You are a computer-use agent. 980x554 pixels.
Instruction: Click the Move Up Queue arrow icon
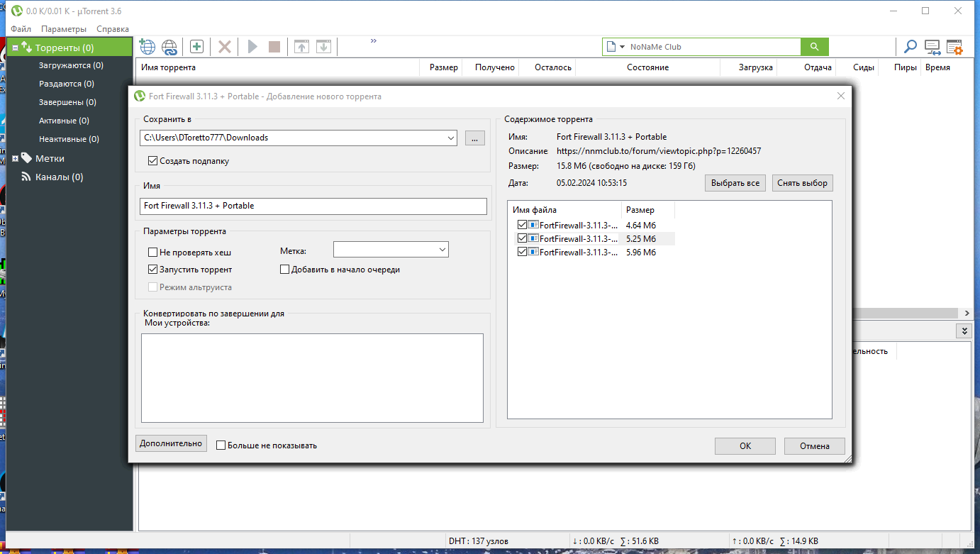pyautogui.click(x=302, y=47)
